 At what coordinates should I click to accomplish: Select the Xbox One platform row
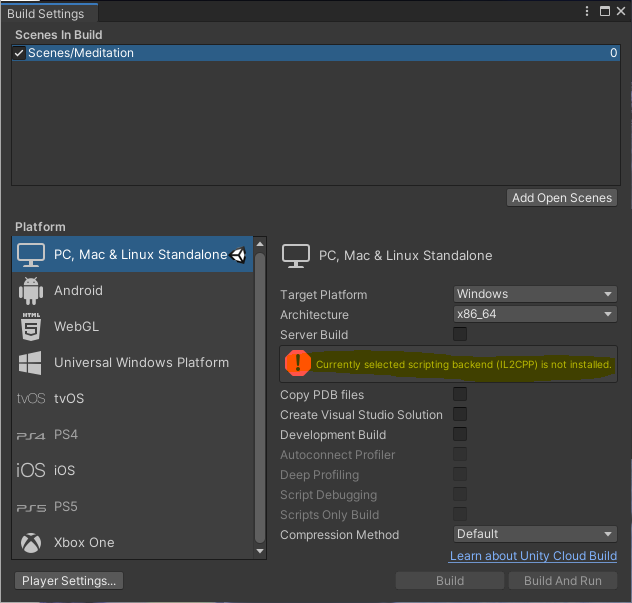pos(133,543)
